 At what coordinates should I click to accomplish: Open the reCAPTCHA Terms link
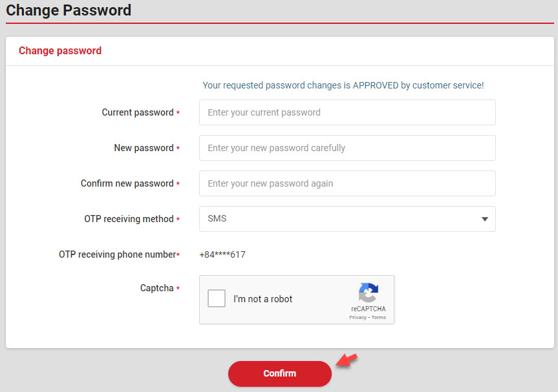click(x=378, y=318)
